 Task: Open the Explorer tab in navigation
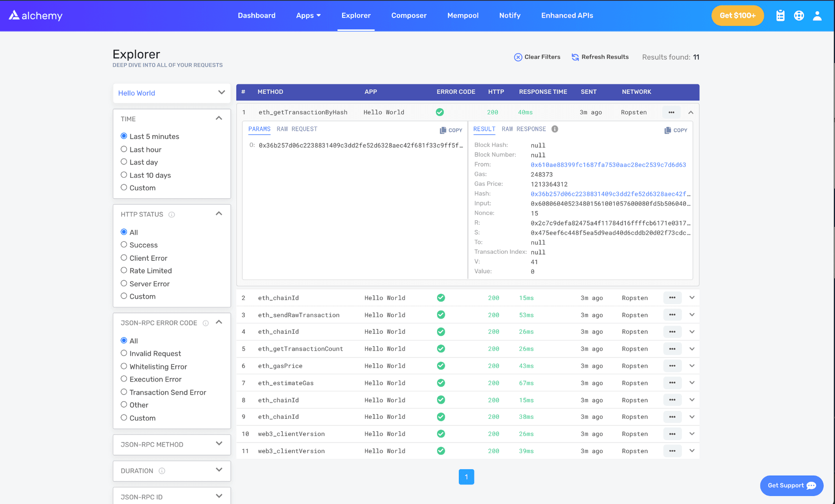coord(356,16)
